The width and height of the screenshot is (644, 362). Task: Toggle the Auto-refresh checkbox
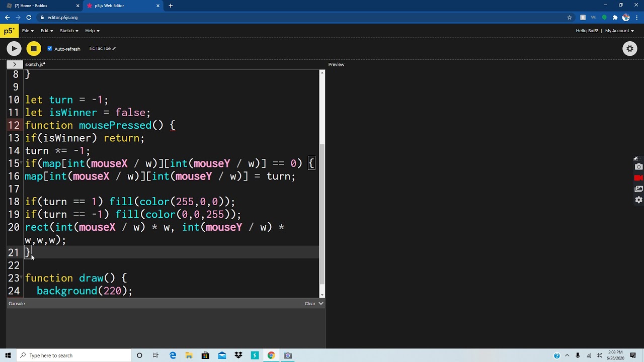pyautogui.click(x=50, y=49)
